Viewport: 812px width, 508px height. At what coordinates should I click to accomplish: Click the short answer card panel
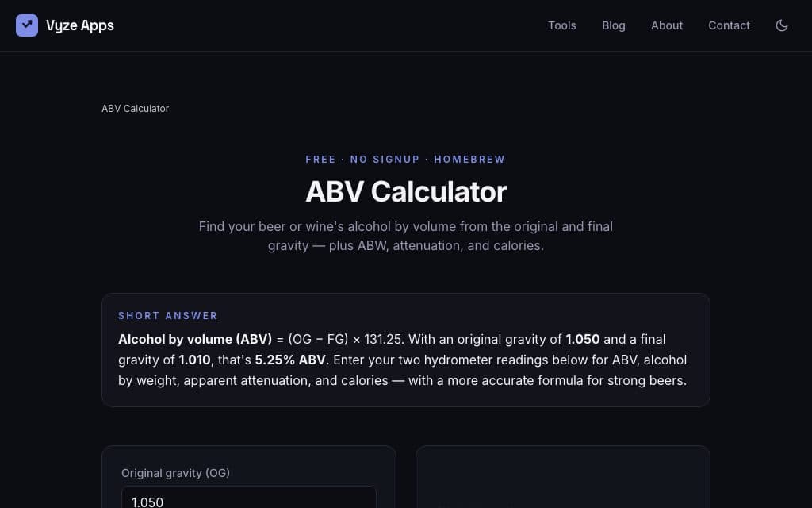coord(405,350)
